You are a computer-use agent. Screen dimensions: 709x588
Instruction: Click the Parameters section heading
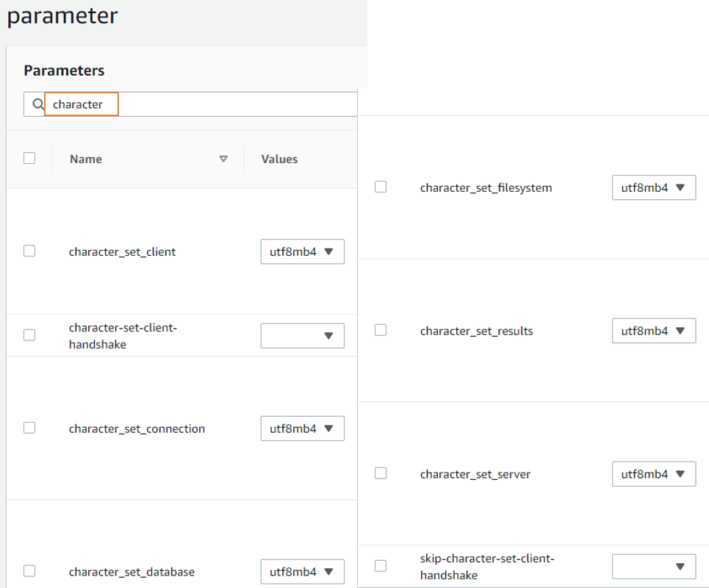click(x=64, y=71)
